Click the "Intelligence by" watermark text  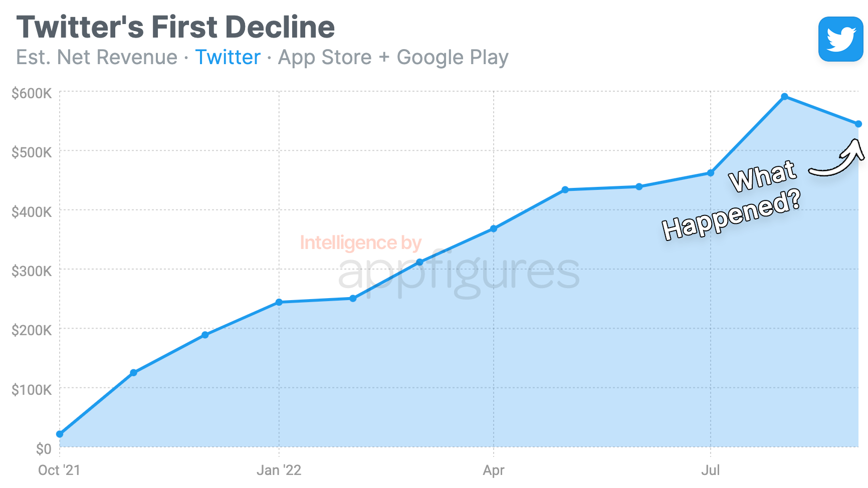point(360,242)
